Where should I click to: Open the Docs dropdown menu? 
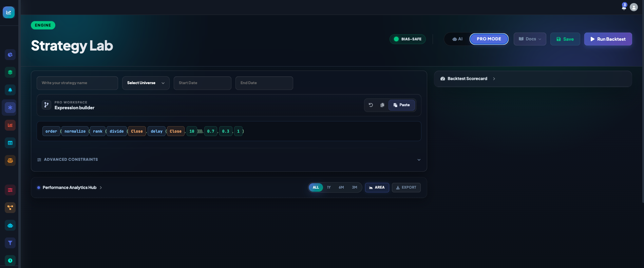pyautogui.click(x=530, y=39)
